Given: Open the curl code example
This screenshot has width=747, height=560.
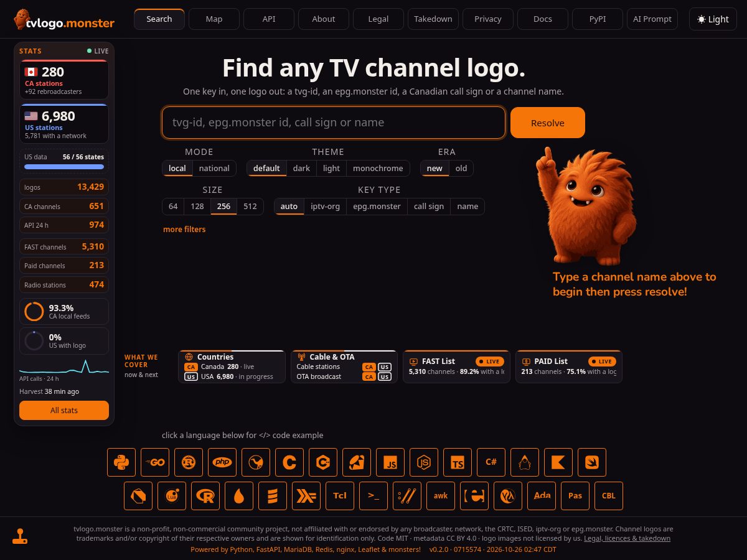Looking at the screenshot, I should (407, 496).
